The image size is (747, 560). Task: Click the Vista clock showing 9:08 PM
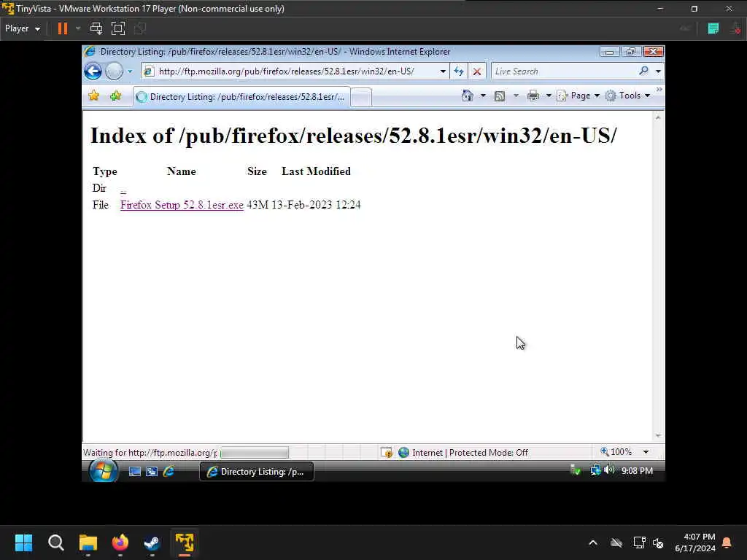637,470
